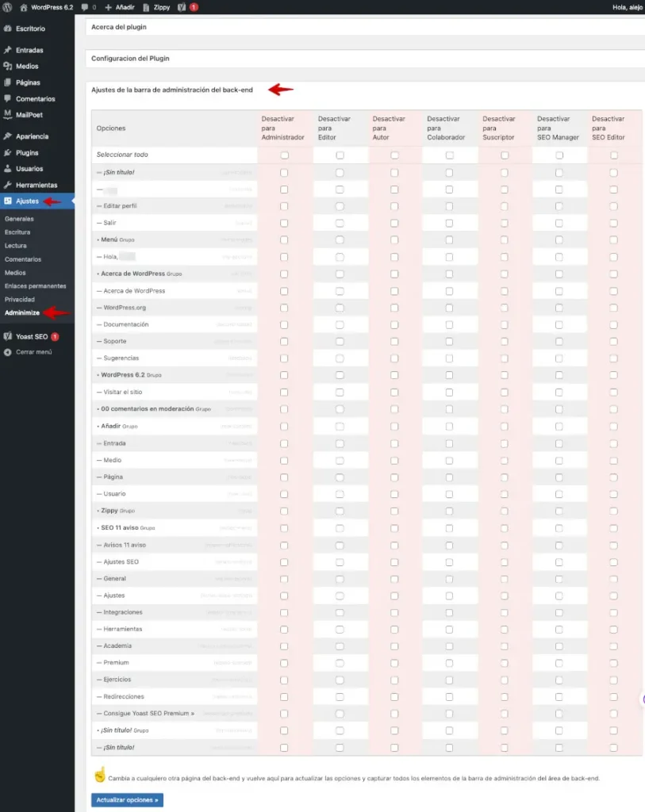Image resolution: width=645 pixels, height=812 pixels.
Task: Click the Actualizar opciones button
Action: pyautogui.click(x=128, y=800)
